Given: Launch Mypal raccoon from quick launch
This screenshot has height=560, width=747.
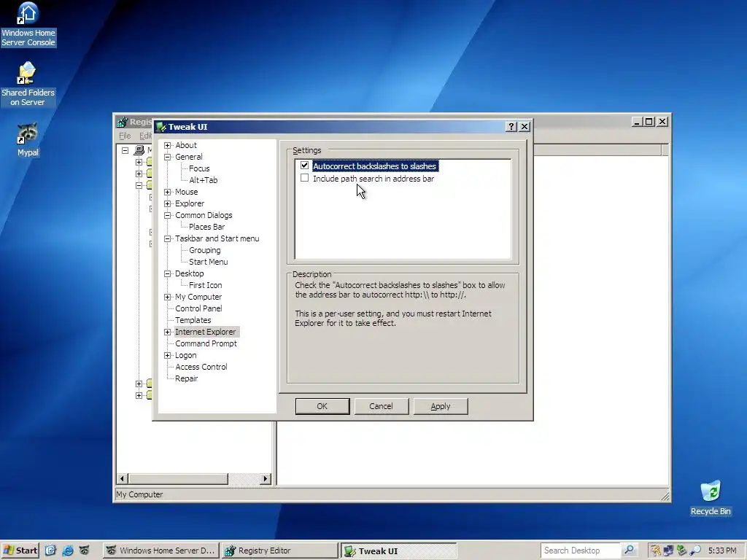Looking at the screenshot, I should tap(85, 551).
